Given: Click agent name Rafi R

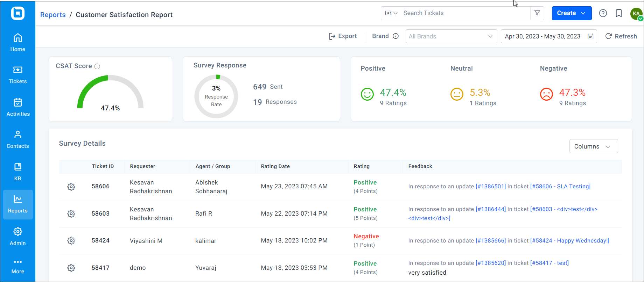Looking at the screenshot, I should 204,214.
